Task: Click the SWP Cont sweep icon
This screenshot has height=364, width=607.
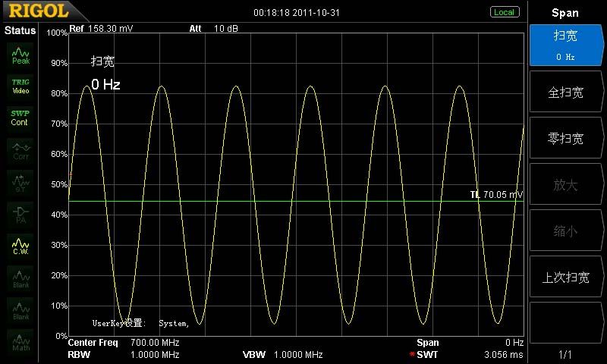Action: coord(20,118)
